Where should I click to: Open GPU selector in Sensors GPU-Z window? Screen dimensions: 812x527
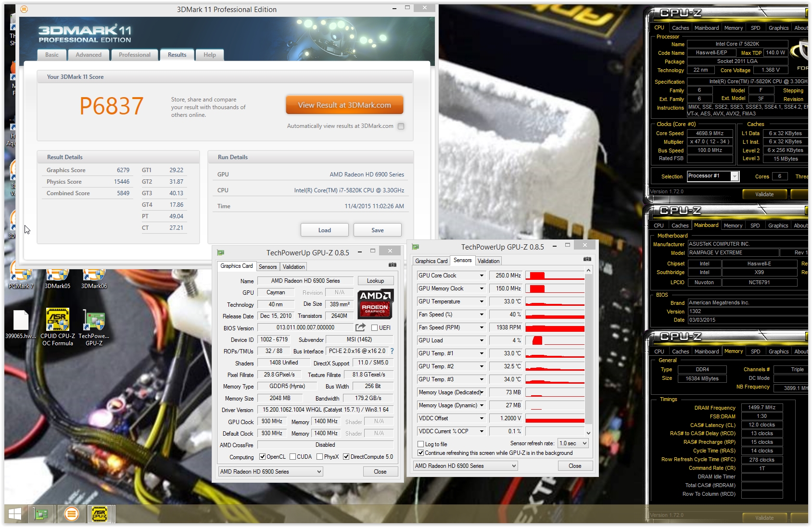pyautogui.click(x=465, y=466)
